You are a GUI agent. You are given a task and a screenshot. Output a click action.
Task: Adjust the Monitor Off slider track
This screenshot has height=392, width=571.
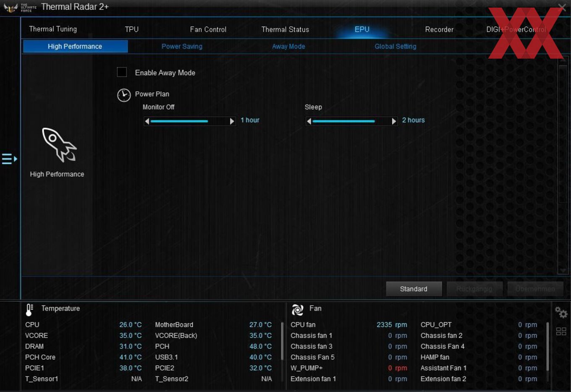tap(189, 121)
